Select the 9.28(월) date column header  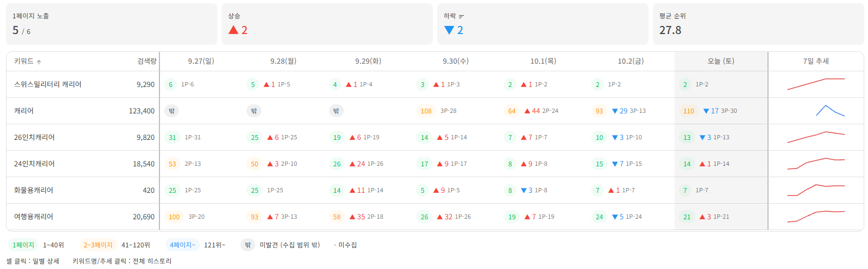pos(283,61)
